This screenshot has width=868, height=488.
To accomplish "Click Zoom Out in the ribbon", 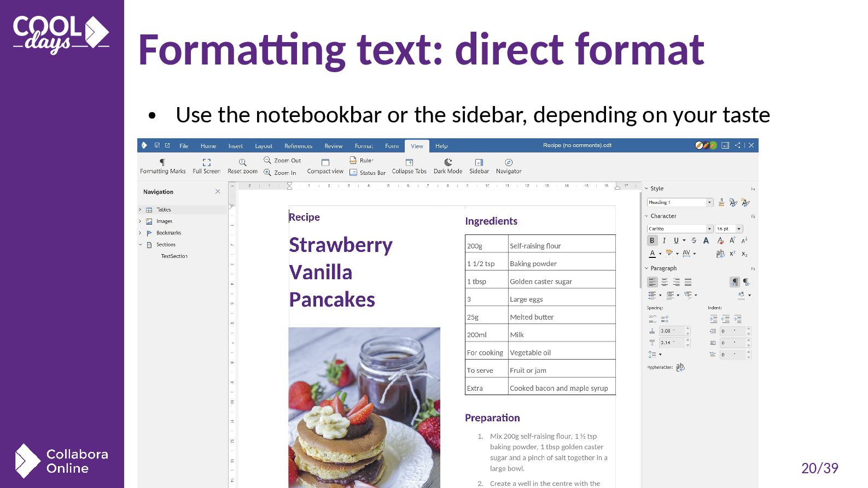I will (282, 160).
